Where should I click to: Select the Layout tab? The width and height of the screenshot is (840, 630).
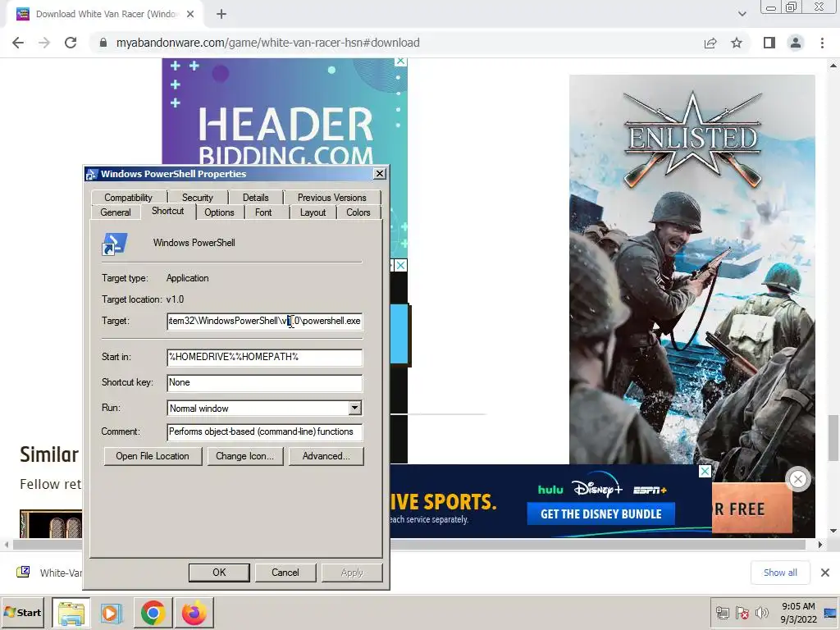click(313, 212)
